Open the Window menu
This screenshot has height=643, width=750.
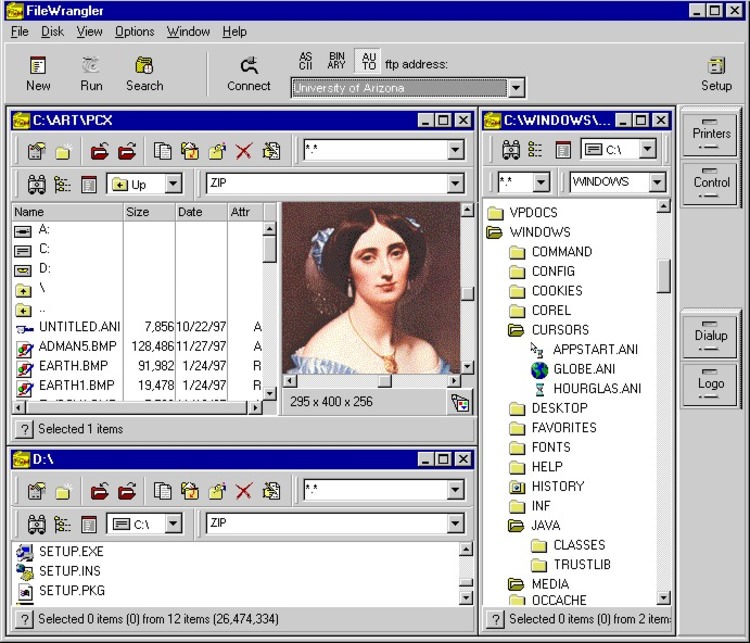188,32
